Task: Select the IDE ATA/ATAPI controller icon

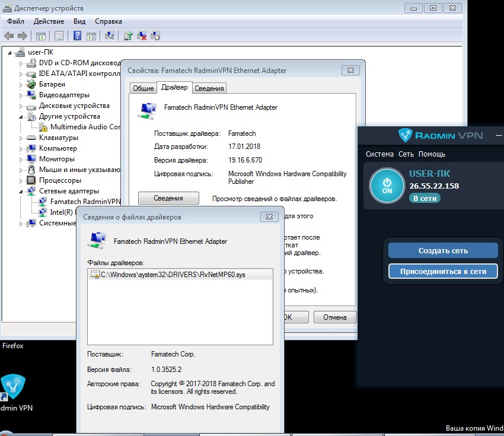Action: pyautogui.click(x=31, y=74)
